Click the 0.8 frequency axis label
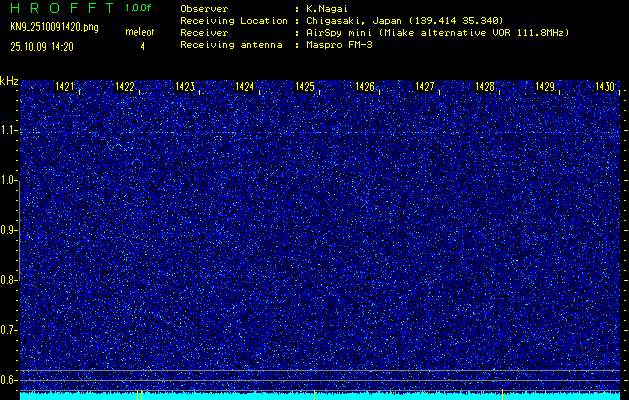This screenshot has width=629, height=400. coord(9,280)
